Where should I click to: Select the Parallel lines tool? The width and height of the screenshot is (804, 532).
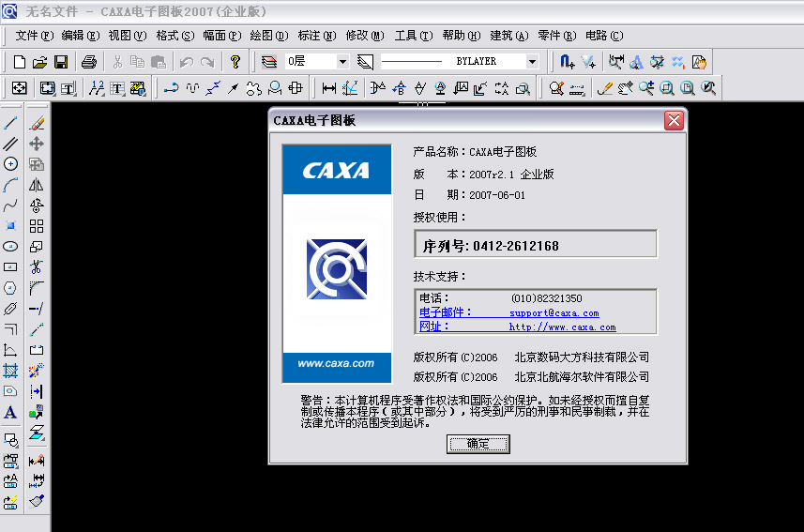pyautogui.click(x=10, y=144)
